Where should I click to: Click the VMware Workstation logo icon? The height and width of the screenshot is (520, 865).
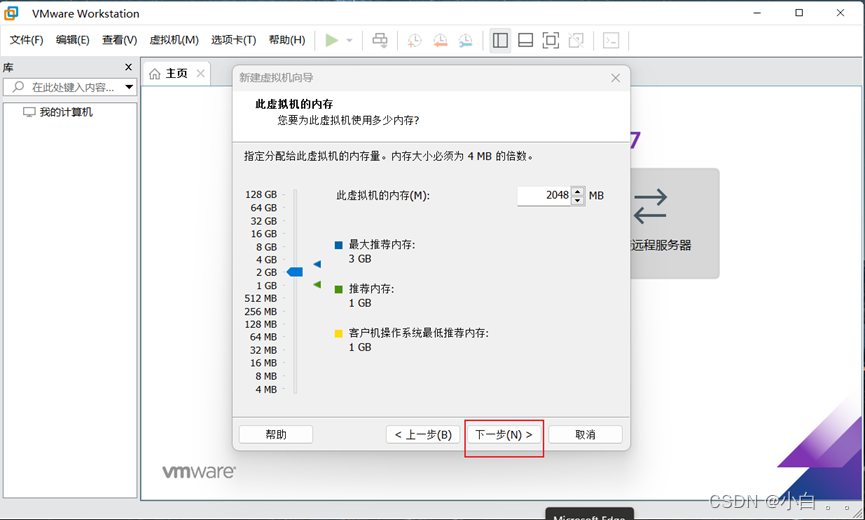[11, 13]
